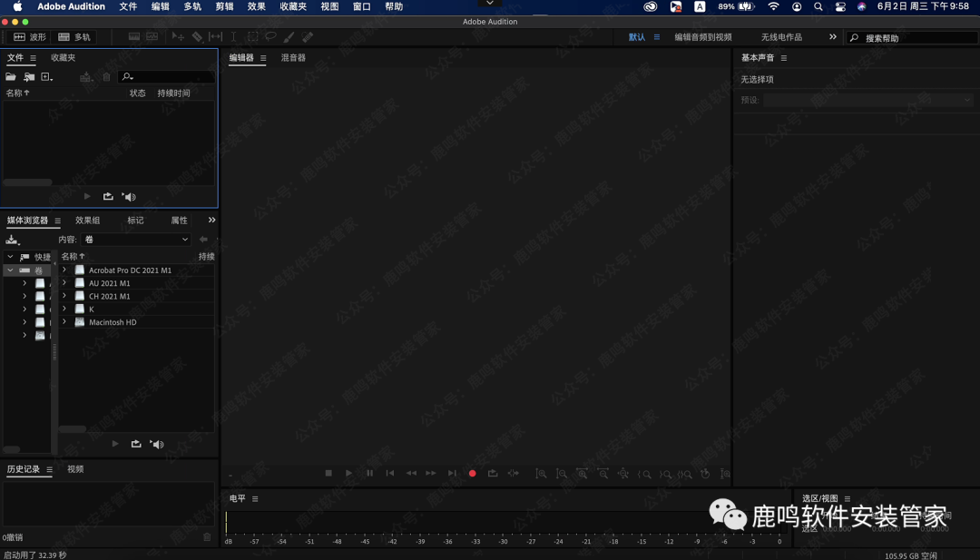Screen dimensions: 980x560
Task: Toggle Multitrack view mode (多轨)
Action: [74, 37]
